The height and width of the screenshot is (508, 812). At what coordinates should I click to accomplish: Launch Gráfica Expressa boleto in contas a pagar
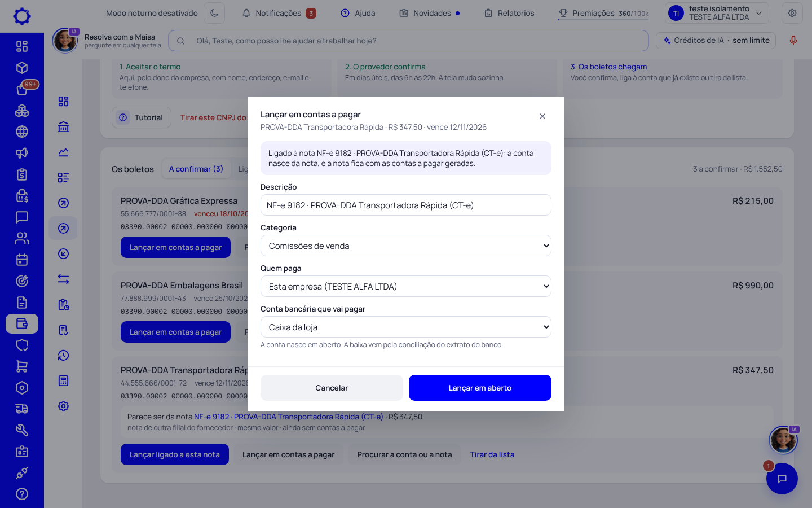(x=175, y=247)
